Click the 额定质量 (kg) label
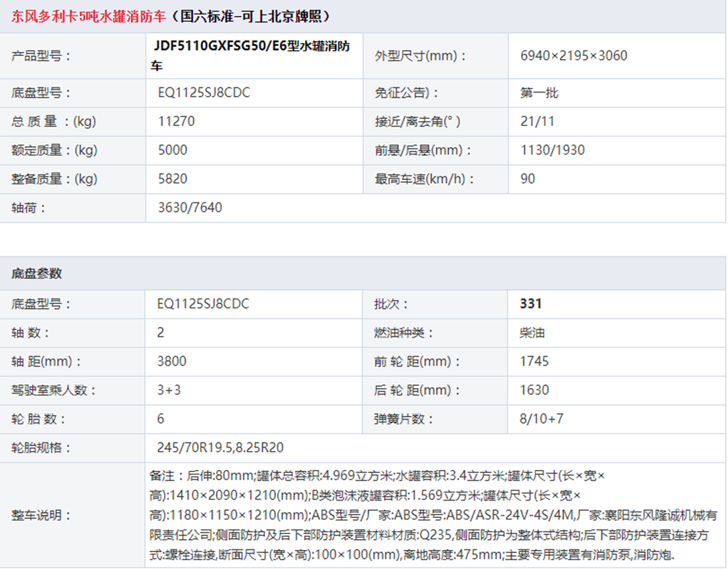The width and height of the screenshot is (728, 569). coord(55,151)
